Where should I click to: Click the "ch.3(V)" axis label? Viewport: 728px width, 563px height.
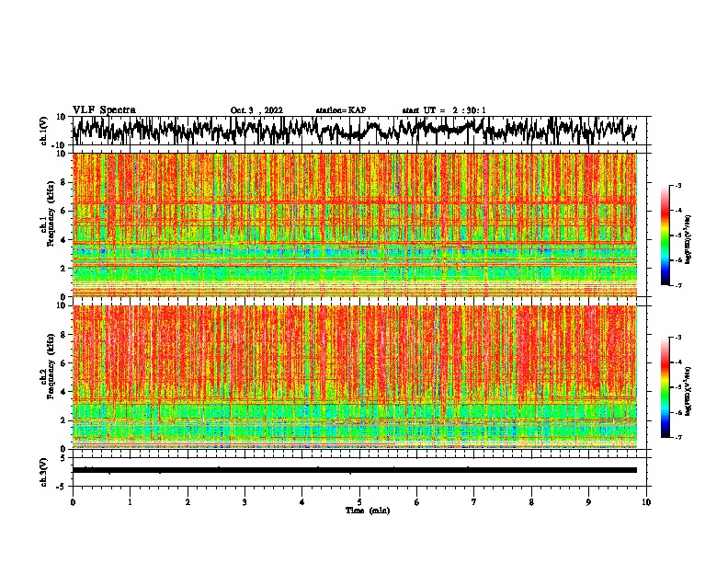click(44, 472)
